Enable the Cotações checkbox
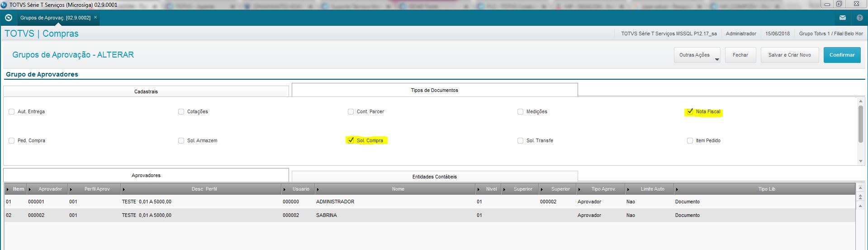 (x=181, y=111)
